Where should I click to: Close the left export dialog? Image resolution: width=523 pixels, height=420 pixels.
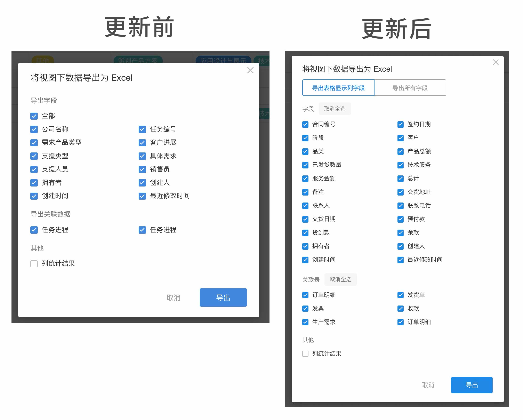pyautogui.click(x=250, y=70)
